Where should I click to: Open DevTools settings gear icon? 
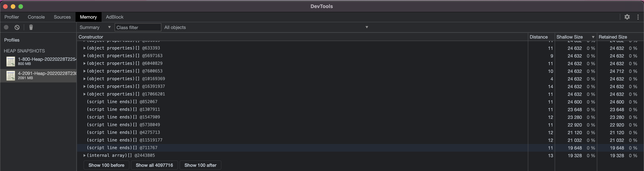[x=627, y=17]
